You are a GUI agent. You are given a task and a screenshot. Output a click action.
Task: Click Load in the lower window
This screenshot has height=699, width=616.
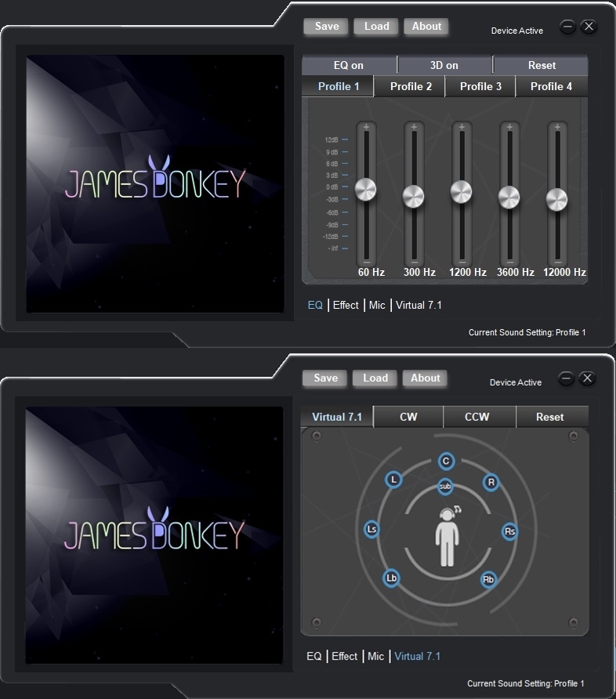375,378
